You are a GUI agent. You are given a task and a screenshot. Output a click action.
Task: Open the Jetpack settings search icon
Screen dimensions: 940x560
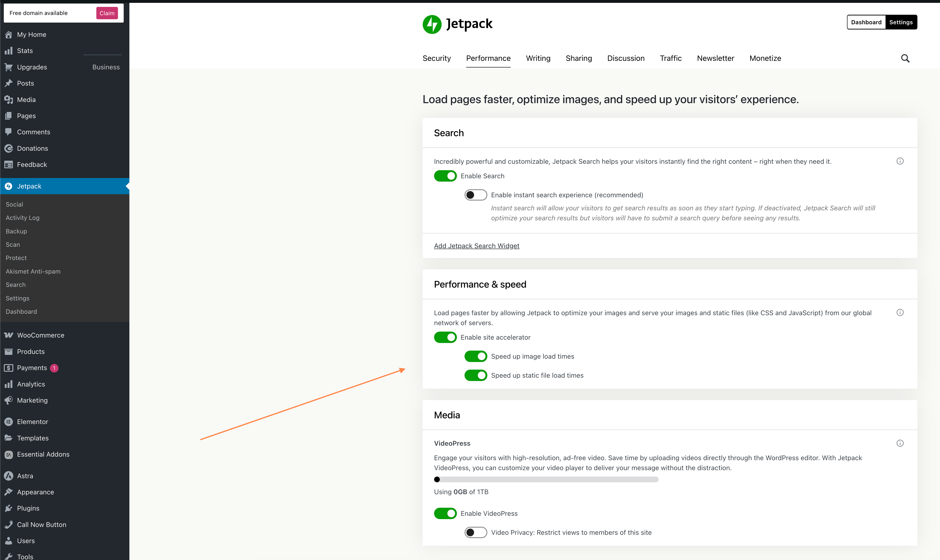905,58
